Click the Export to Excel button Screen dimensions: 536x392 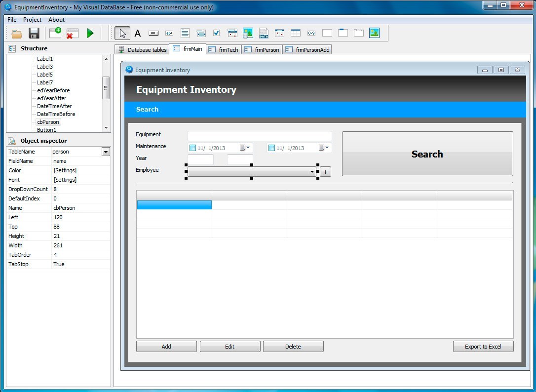(x=483, y=347)
